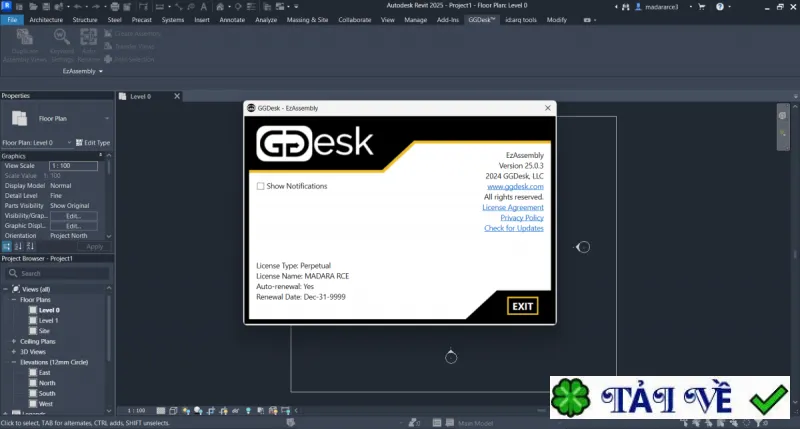Click the Print icon in quick access toolbar

point(115,7)
